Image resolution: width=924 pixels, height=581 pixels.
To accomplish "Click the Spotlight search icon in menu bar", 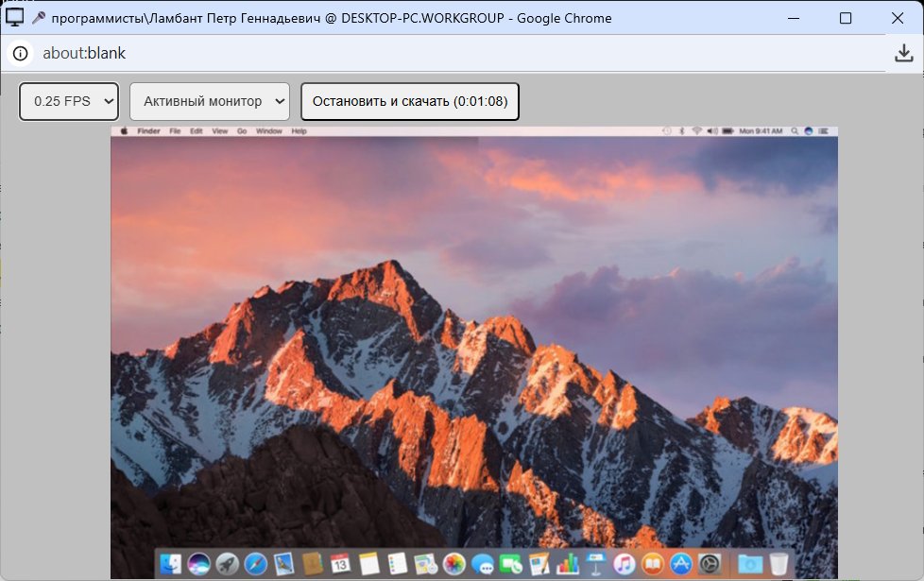I will (795, 131).
